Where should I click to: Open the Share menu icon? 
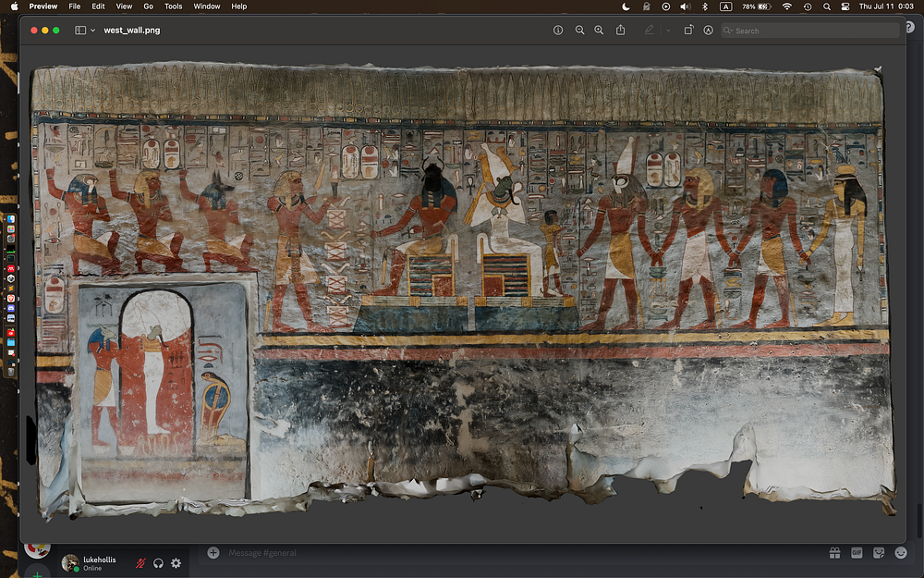pos(621,31)
